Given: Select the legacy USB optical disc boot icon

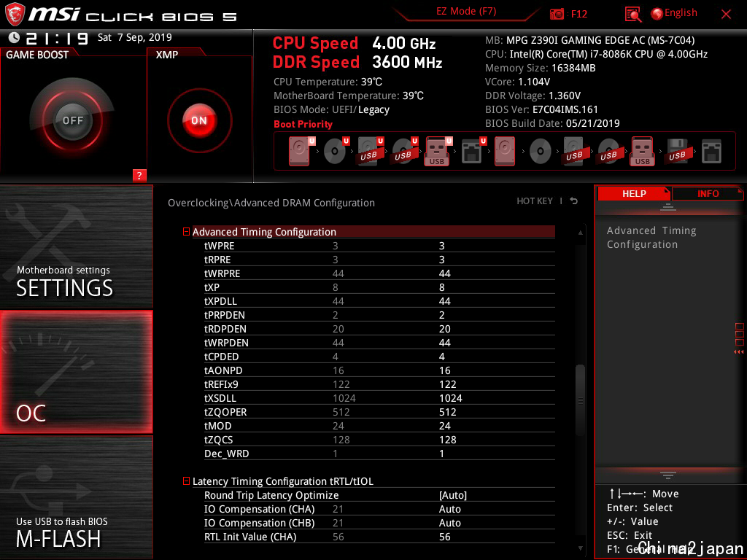Looking at the screenshot, I should [609, 151].
